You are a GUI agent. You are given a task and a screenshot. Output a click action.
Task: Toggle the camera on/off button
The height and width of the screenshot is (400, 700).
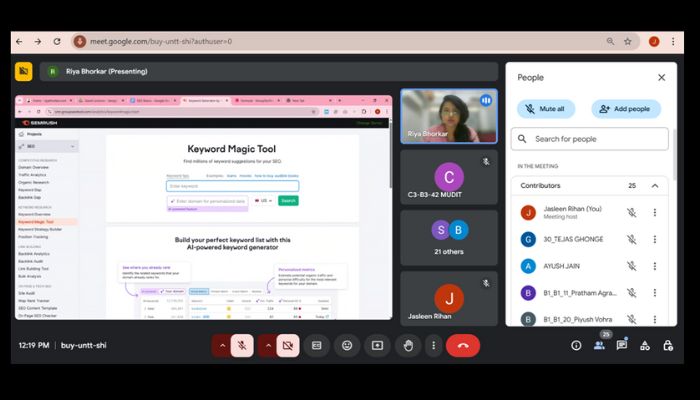288,345
